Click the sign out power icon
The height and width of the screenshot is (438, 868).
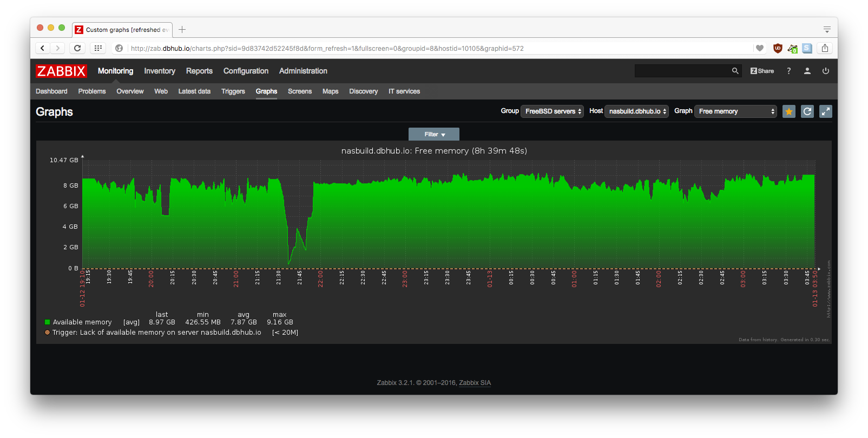(826, 71)
